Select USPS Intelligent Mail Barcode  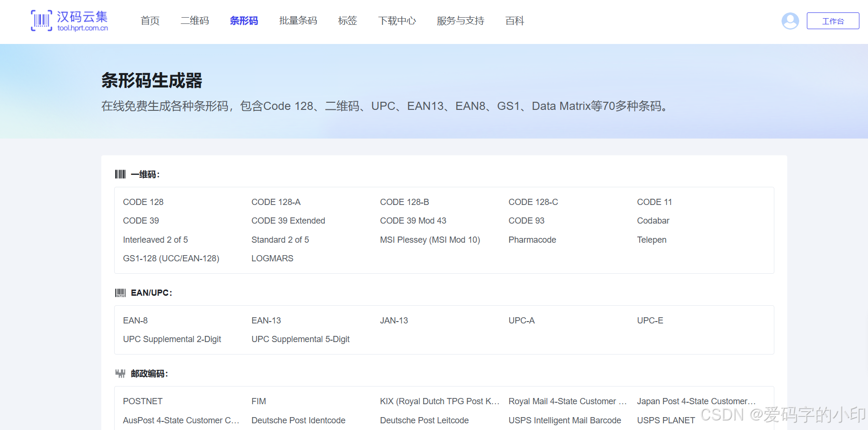[565, 420]
